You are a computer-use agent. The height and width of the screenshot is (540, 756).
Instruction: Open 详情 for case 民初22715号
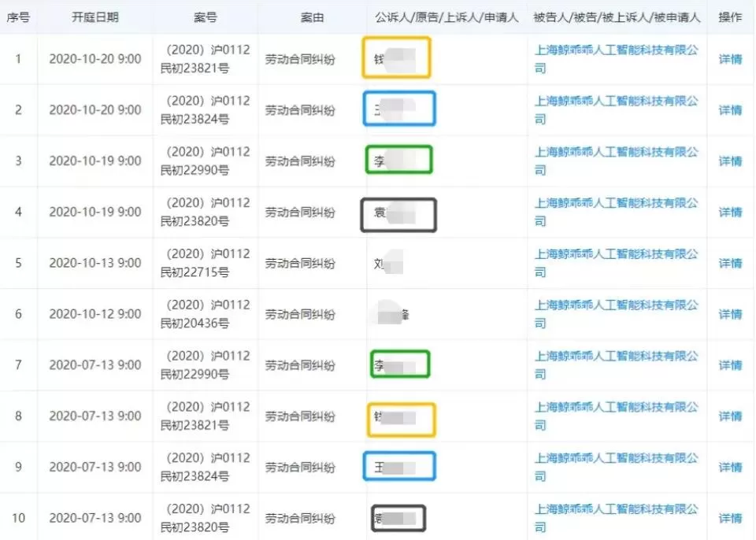(730, 263)
